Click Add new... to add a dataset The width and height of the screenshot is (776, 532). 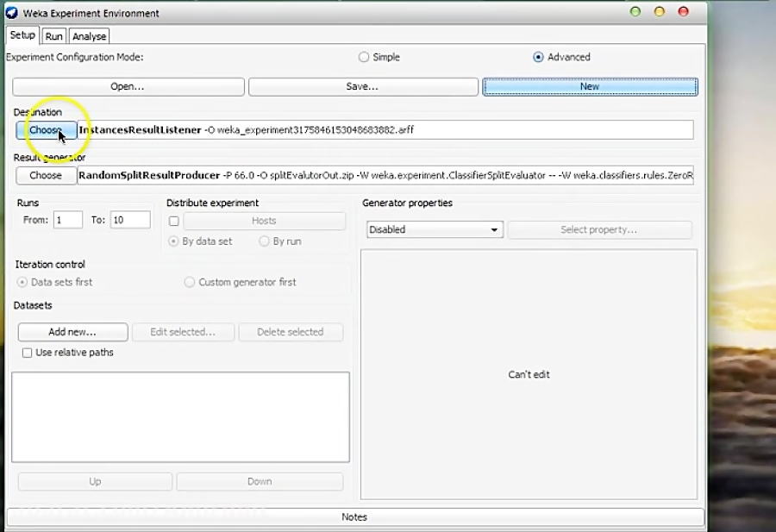click(x=72, y=332)
